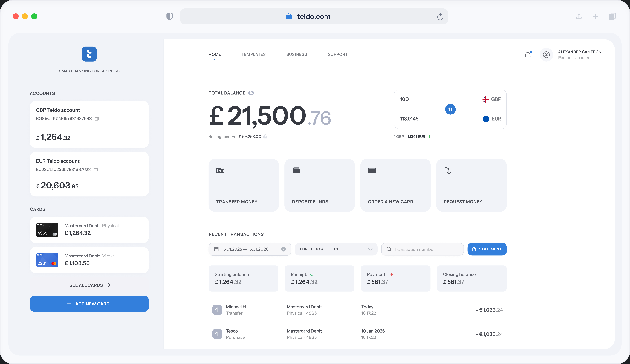Screen dimensions: 630x364
Task: Select the black physical card thumbnail 4965
Action: point(47,230)
